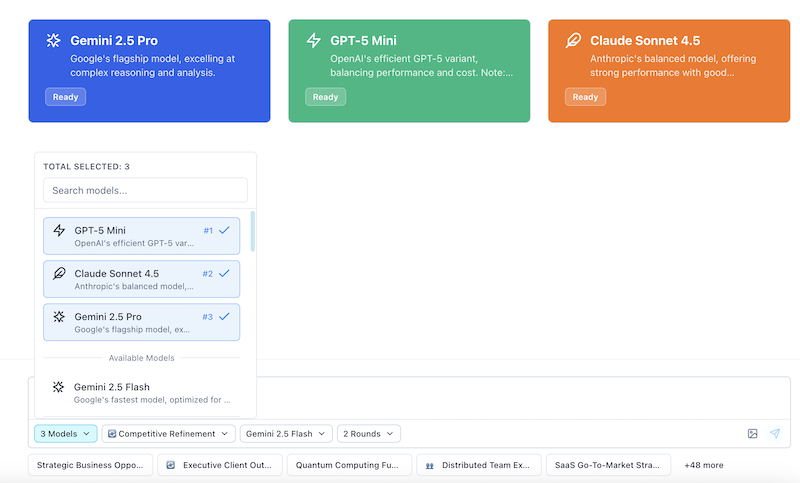This screenshot has height=483, width=800.
Task: Click the lightning bolt icon on GPT-5 Mini card
Action: (313, 41)
